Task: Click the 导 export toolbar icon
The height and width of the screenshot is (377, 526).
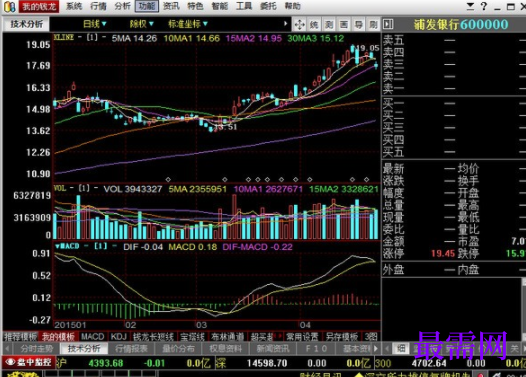Action: 359,24
